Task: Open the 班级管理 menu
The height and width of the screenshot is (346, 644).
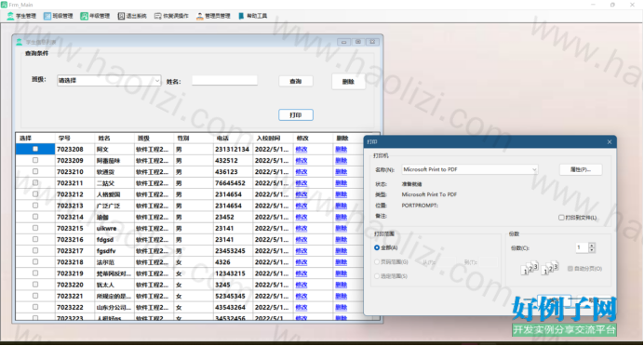Action: pos(59,16)
